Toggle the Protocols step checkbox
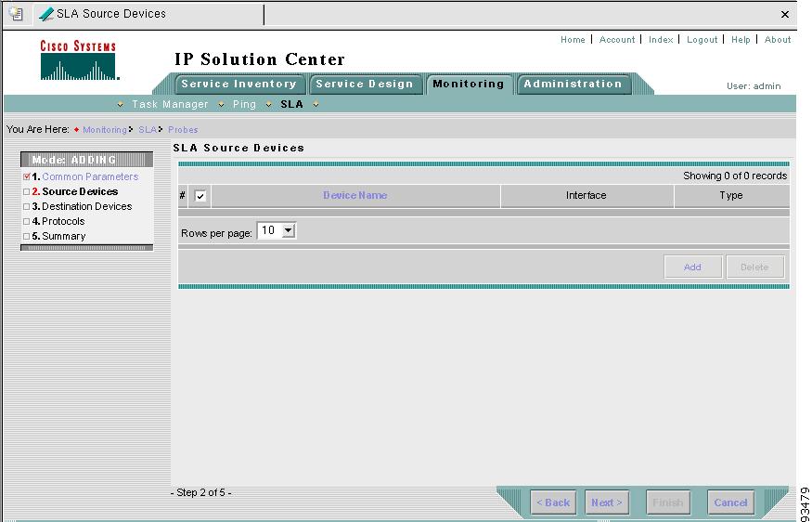 (x=26, y=221)
